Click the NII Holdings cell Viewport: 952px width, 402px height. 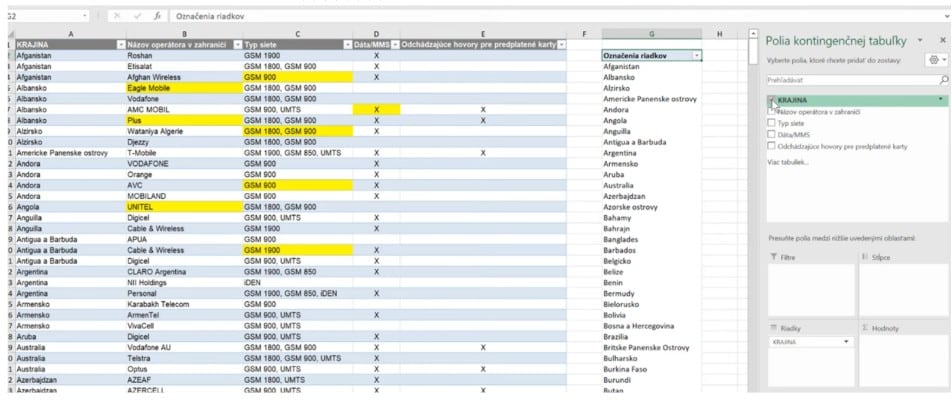point(185,282)
